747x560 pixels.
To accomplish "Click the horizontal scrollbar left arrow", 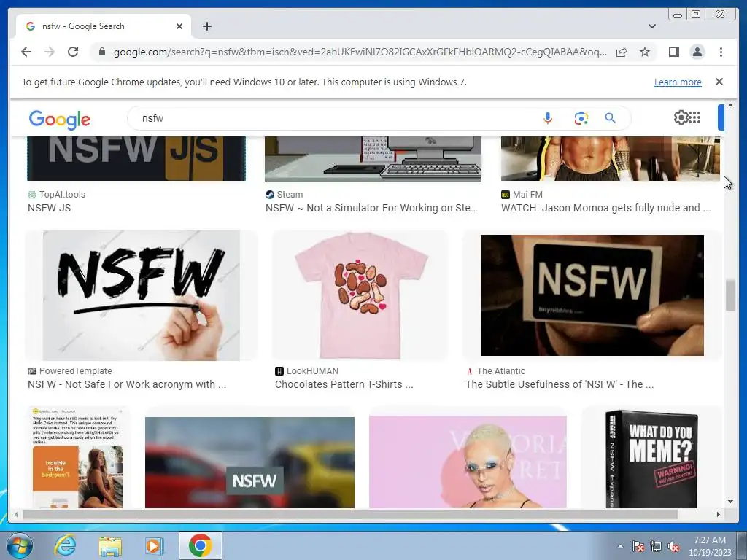I will 16,514.
